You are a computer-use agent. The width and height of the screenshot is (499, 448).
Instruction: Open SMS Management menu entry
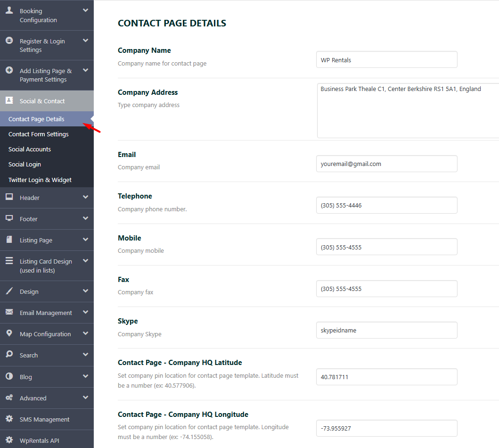47,419
